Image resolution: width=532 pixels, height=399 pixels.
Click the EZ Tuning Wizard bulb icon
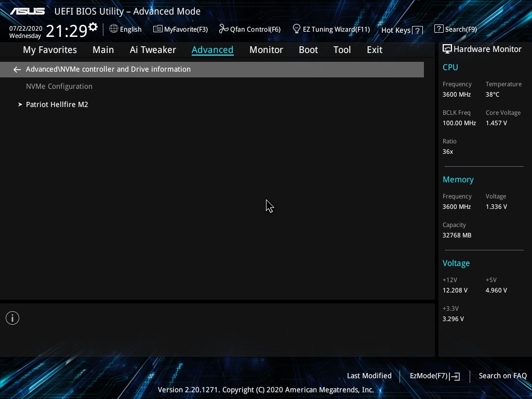coord(297,29)
